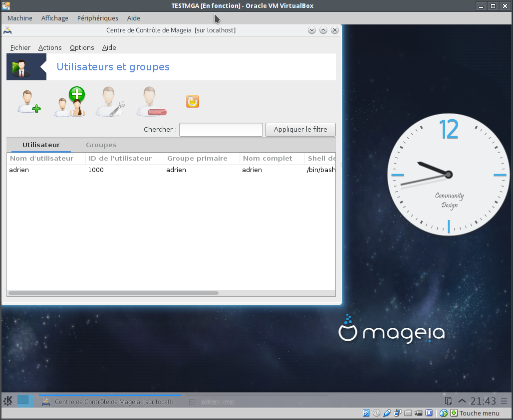This screenshot has width=513, height=420.
Task: Open the VirtualBox Machine menu
Action: [20, 18]
